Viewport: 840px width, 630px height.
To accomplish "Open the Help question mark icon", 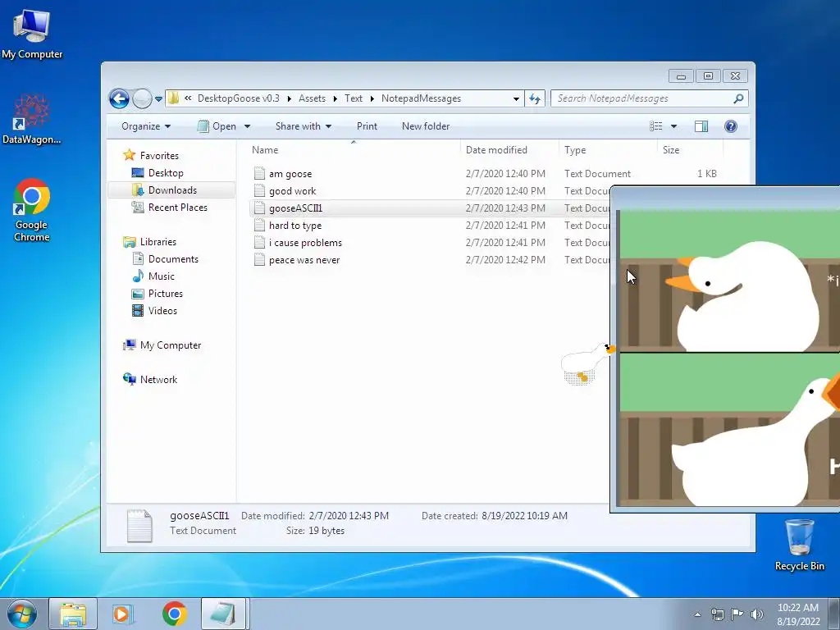I will pyautogui.click(x=731, y=126).
